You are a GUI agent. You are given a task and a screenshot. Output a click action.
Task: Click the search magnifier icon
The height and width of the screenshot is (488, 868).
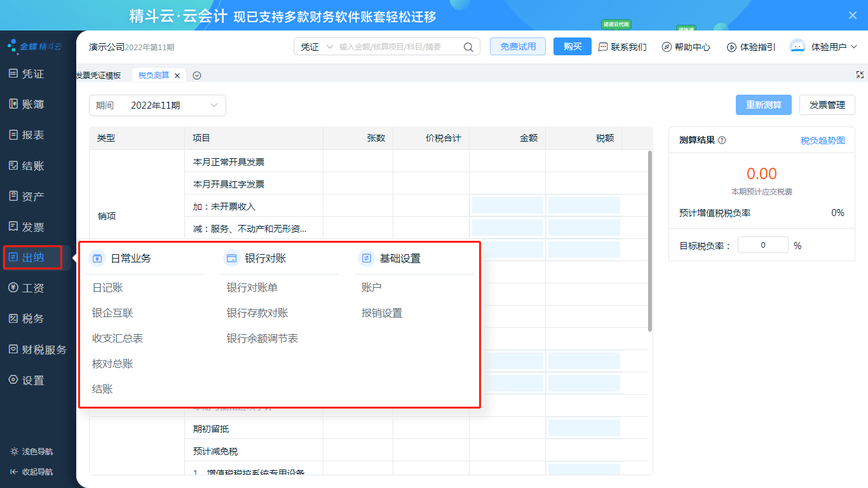click(x=468, y=47)
